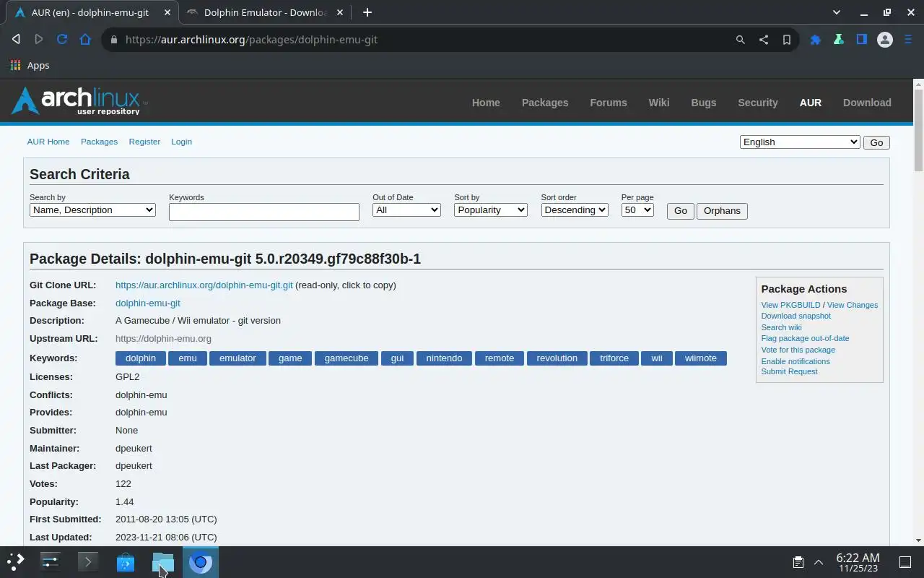Open the software store taskbar icon
The image size is (924, 578).
pos(126,561)
